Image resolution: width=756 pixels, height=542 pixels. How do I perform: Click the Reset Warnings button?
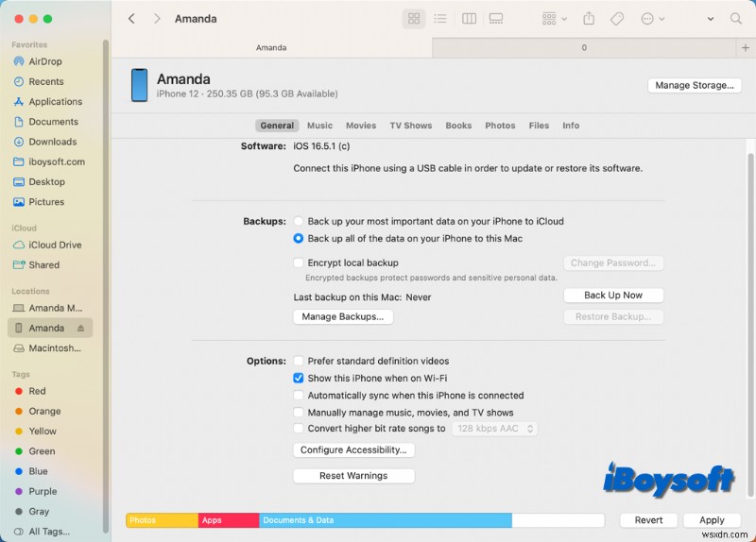pos(353,476)
